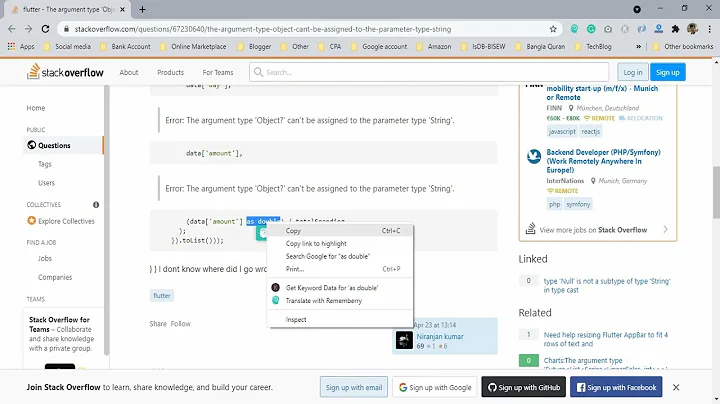Close the flutter Stack Overflow tab
This screenshot has width=720, height=404.
click(122, 9)
